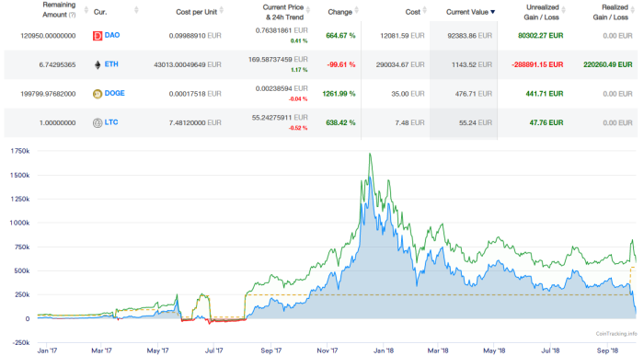Sort by Remaining Amount column arrows

(86, 10)
